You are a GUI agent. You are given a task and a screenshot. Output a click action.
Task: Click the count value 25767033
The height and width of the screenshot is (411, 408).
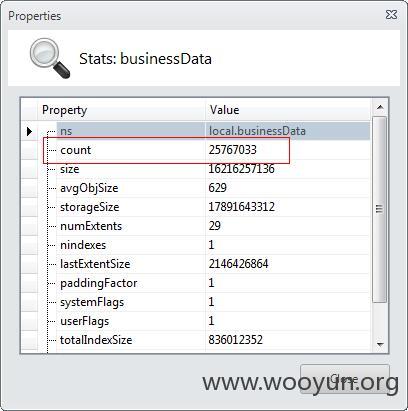(233, 150)
